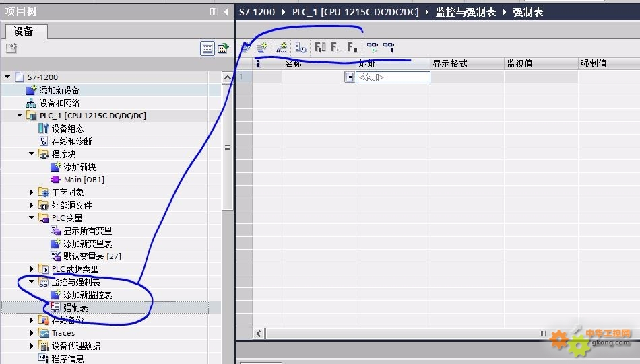Click the S7-1200 breadcrumb item
Screen dimensions: 640x364
pyautogui.click(x=257, y=12)
